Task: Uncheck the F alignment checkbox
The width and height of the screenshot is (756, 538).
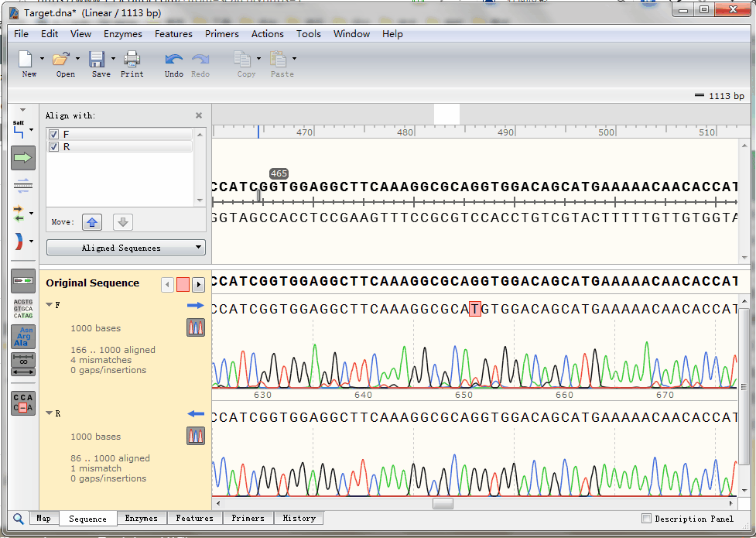Action: pyautogui.click(x=54, y=135)
